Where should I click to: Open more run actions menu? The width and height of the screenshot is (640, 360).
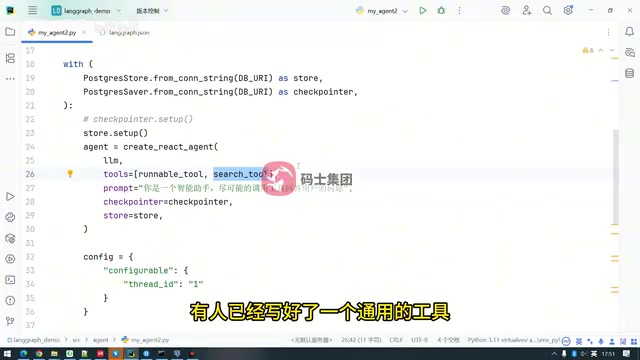[459, 11]
